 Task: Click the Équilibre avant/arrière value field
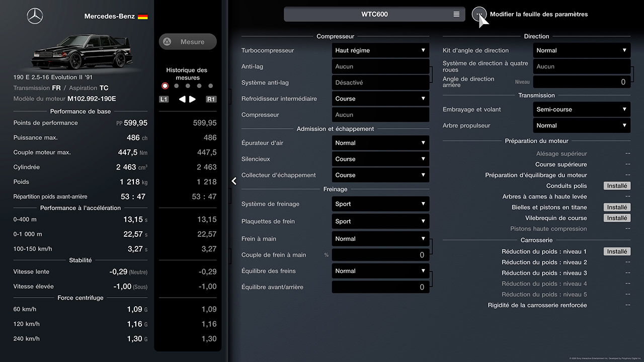click(x=380, y=287)
